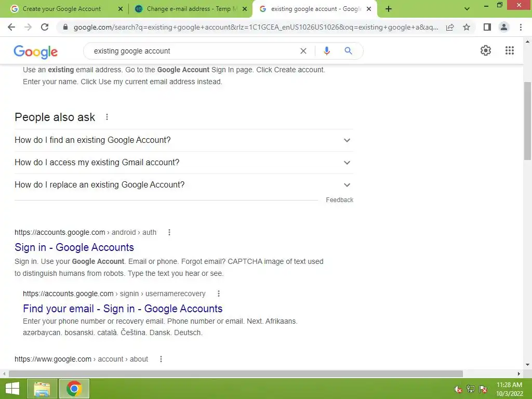The height and width of the screenshot is (399, 532).
Task: Close the Temp Mail tab
Action: (245, 9)
